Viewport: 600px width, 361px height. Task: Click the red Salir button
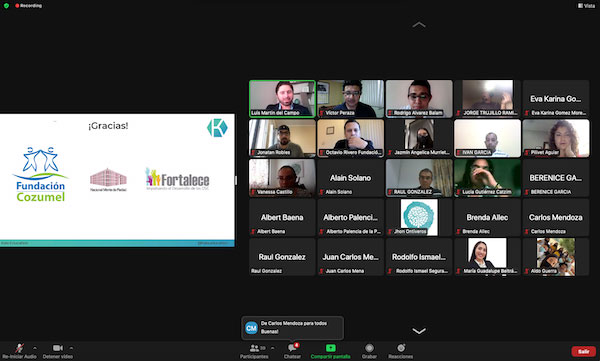[x=584, y=351]
